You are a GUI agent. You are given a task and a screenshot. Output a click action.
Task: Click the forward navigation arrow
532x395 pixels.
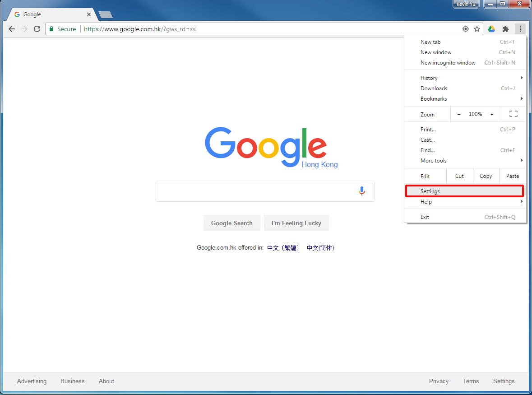24,29
